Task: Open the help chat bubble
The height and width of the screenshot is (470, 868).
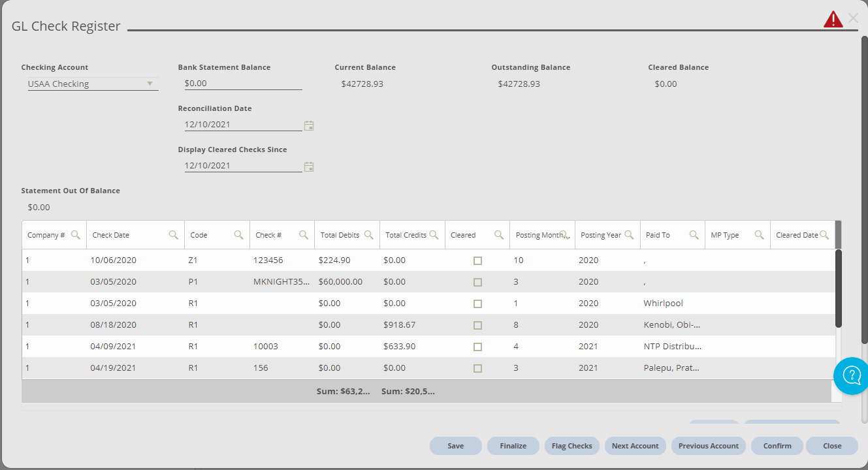Action: 852,375
